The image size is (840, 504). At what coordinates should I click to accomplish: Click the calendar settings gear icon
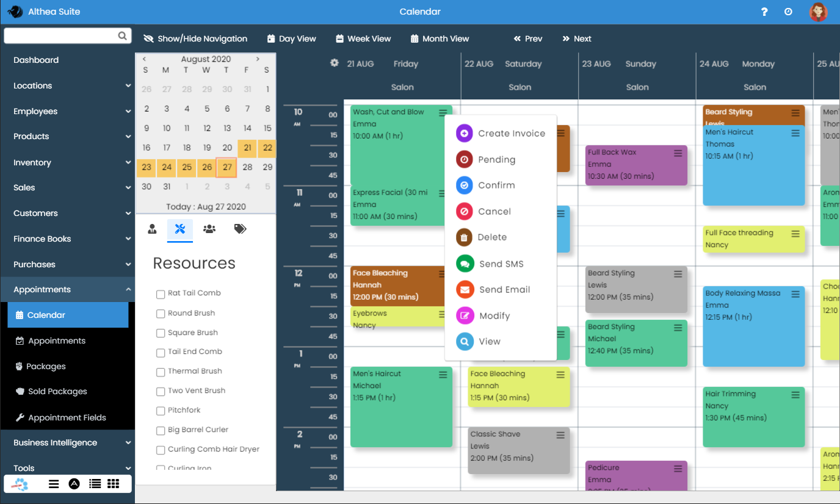click(334, 63)
